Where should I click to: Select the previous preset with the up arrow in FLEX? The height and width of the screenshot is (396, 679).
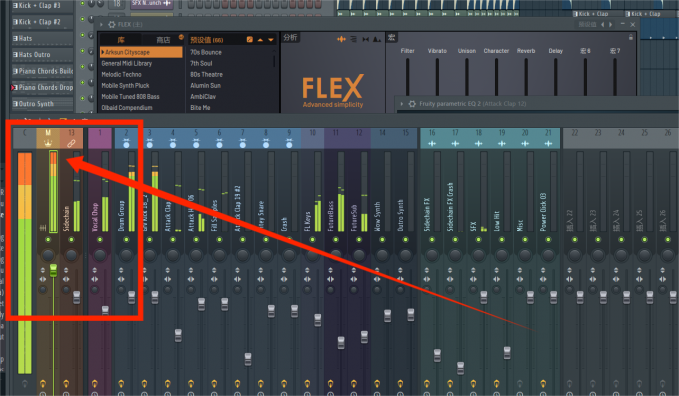260,40
